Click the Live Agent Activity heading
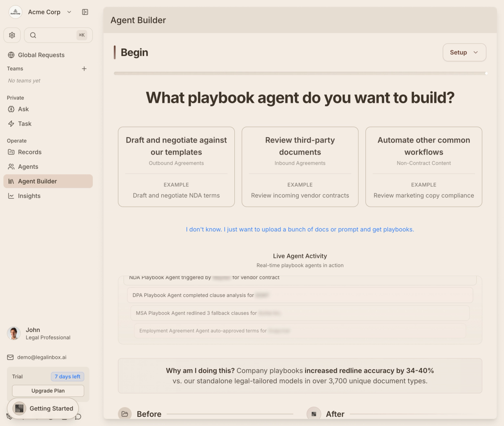The width and height of the screenshot is (504, 426). coord(300,256)
